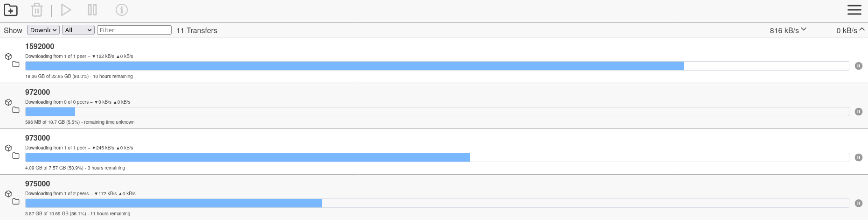This screenshot has width=868, height=220.
Task: Pause the 1592000 torrent
Action: (x=858, y=66)
